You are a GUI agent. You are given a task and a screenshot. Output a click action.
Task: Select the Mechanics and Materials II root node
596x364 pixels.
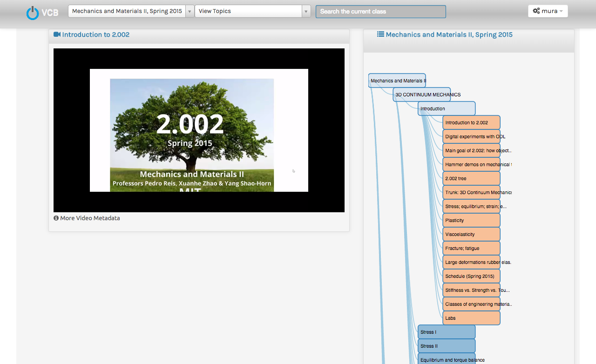point(397,81)
